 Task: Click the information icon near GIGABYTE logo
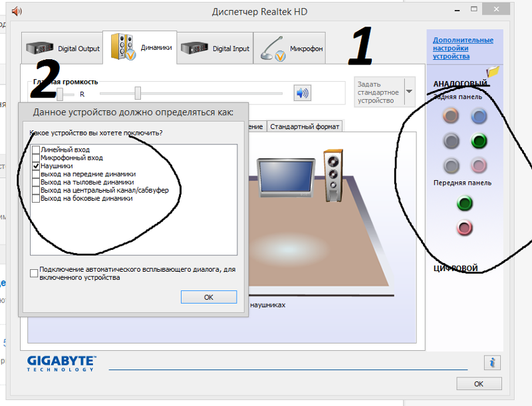pyautogui.click(x=492, y=363)
